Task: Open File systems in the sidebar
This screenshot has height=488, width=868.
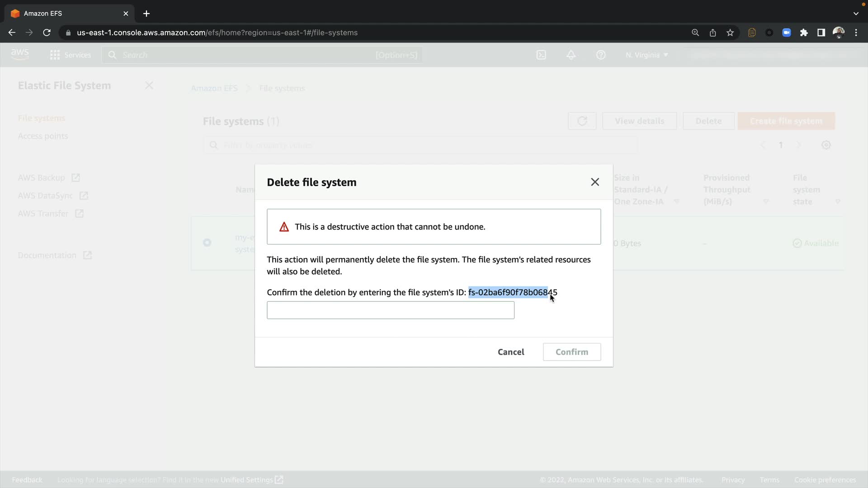Action: tap(42, 118)
